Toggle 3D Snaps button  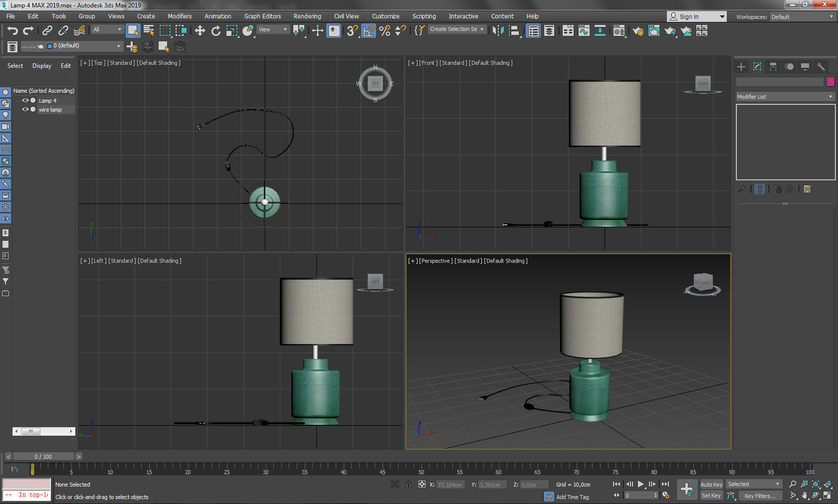(352, 31)
